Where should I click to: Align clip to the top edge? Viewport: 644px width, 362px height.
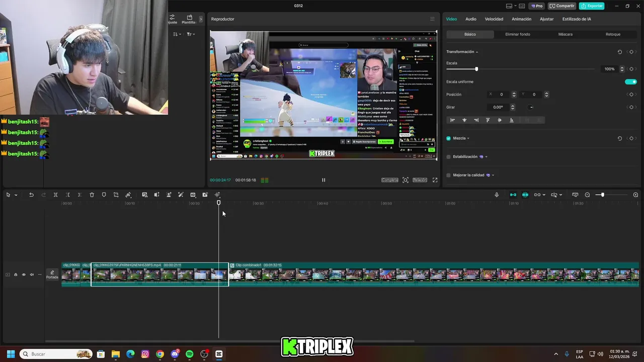coord(488,120)
